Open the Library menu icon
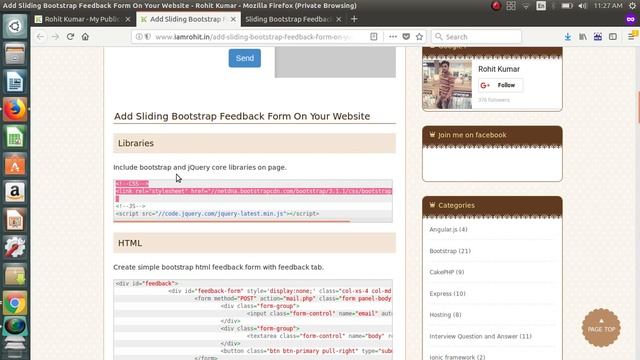Screen dimensions: 640x360 point(583,37)
